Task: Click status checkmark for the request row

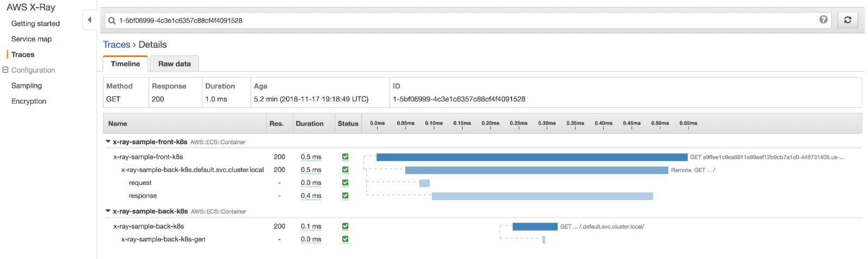Action: [345, 183]
